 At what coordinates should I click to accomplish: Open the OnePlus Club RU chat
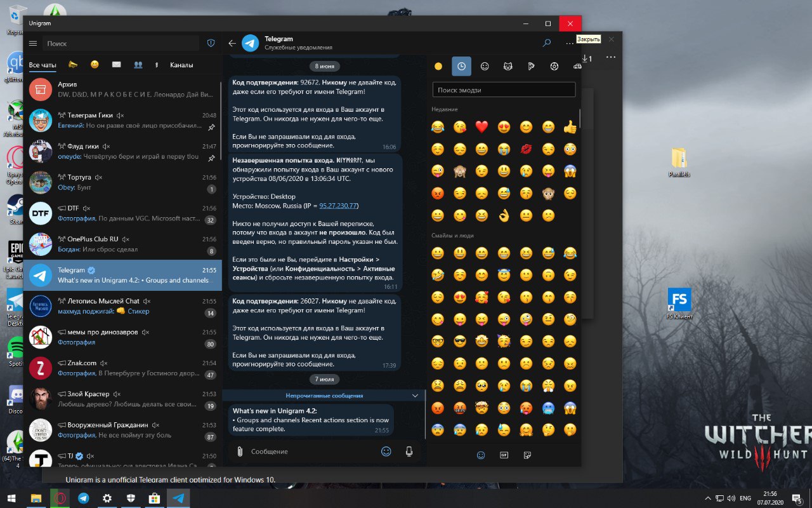[x=122, y=244]
